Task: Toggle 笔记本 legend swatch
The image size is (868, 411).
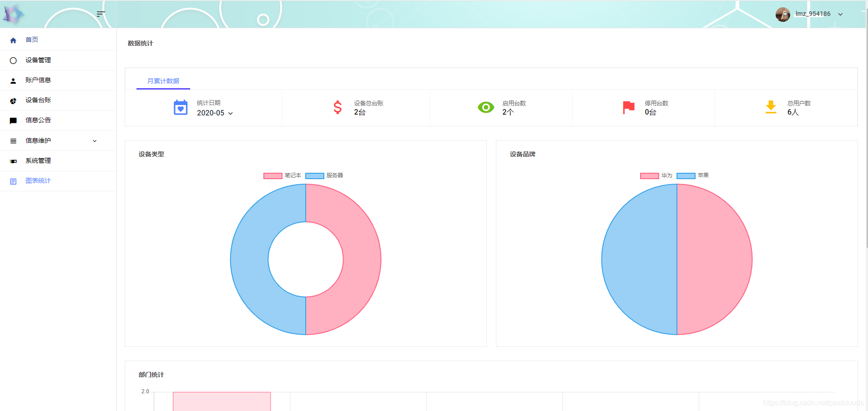Action: [273, 176]
